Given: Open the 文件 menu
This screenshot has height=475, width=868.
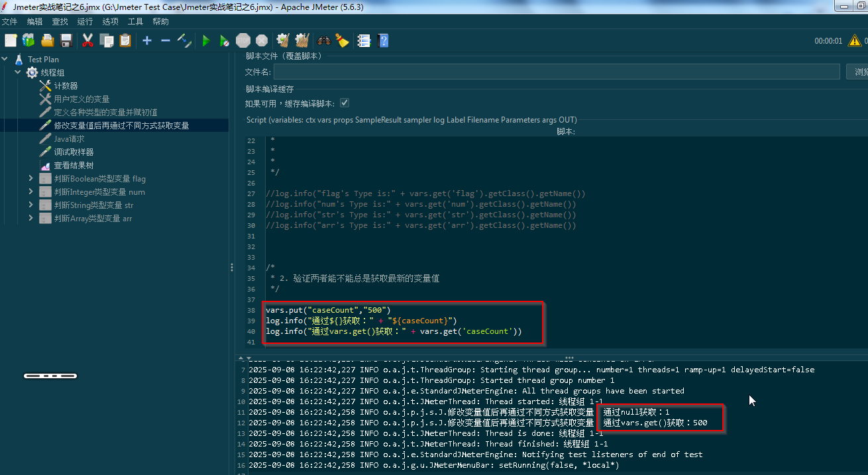Looking at the screenshot, I should [10, 22].
